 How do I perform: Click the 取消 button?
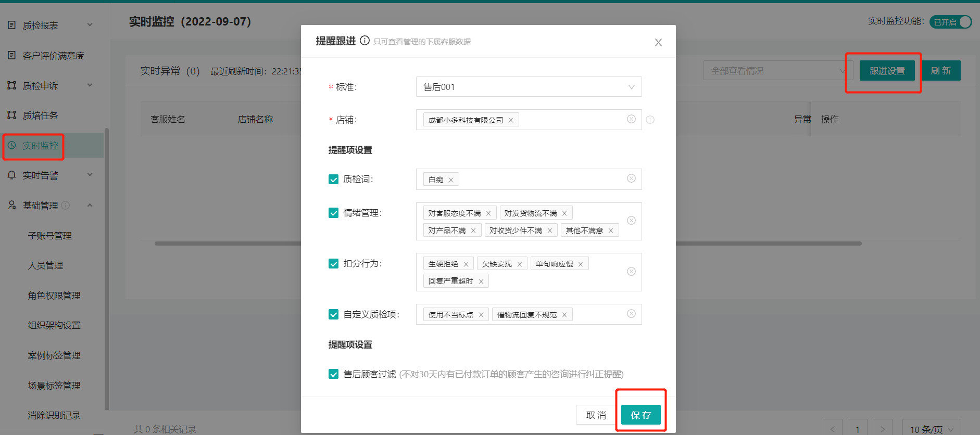click(596, 415)
